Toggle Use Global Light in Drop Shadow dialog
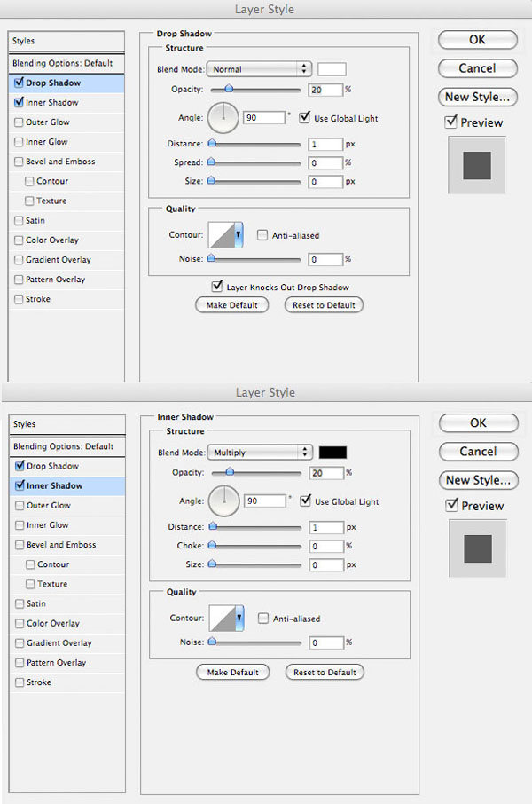The image size is (532, 804). coord(305,117)
